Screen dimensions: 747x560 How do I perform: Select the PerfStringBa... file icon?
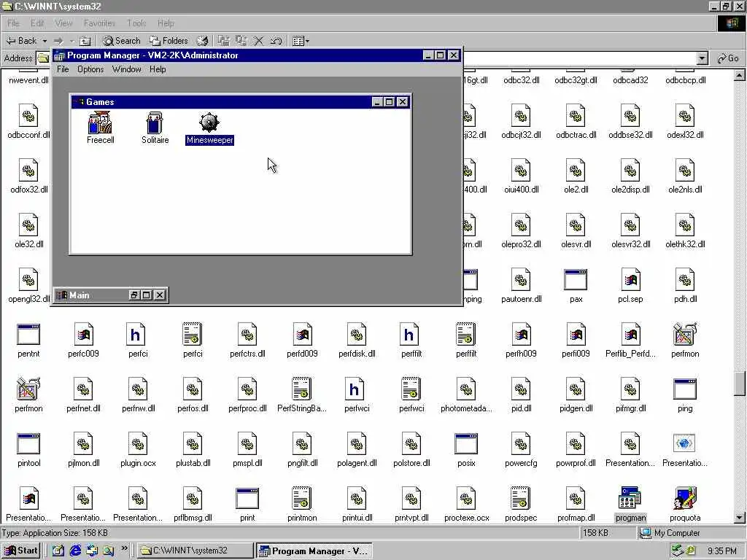[301, 389]
